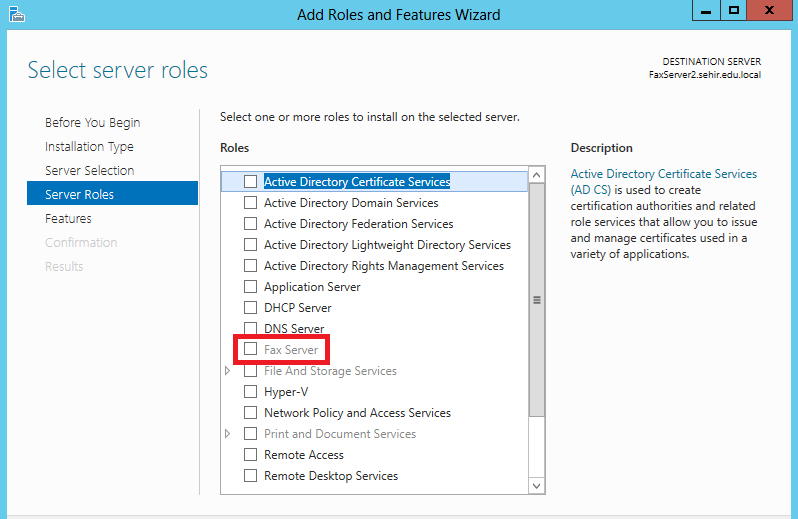Enable the Remote Desktop Services checkbox
The width and height of the screenshot is (798, 519).
[x=250, y=476]
